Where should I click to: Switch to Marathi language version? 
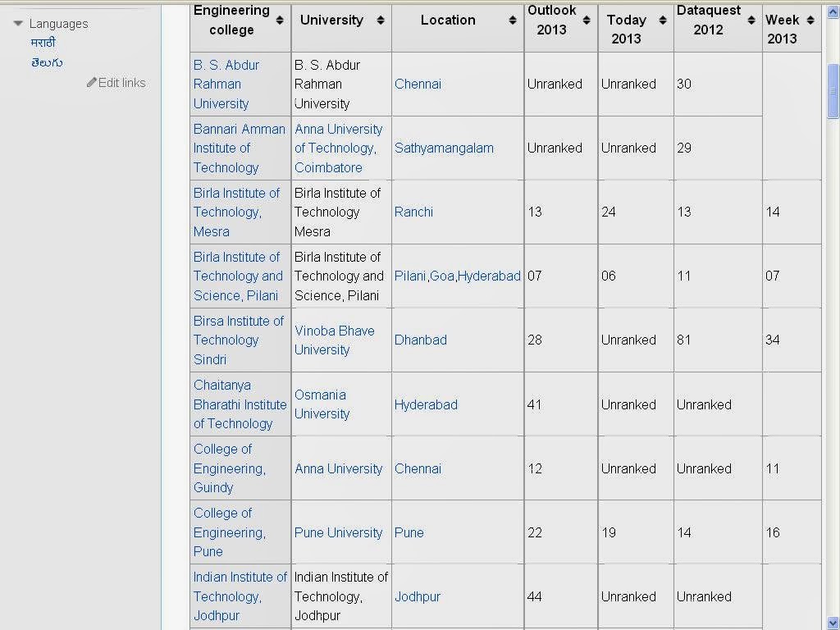point(43,43)
